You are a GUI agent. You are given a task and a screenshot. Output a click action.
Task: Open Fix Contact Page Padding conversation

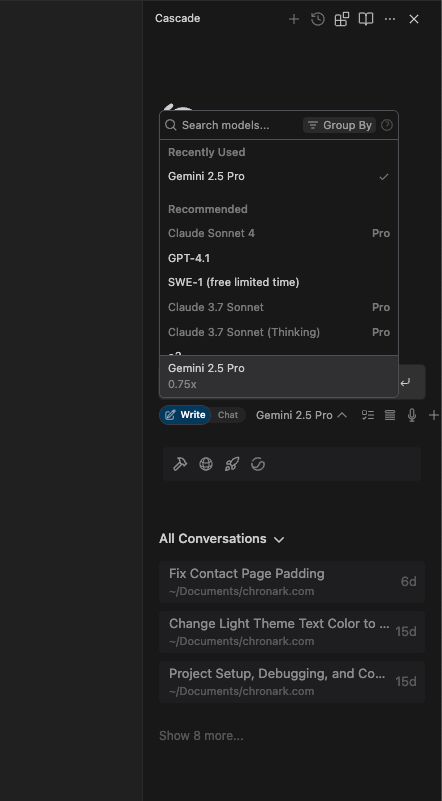pos(292,582)
